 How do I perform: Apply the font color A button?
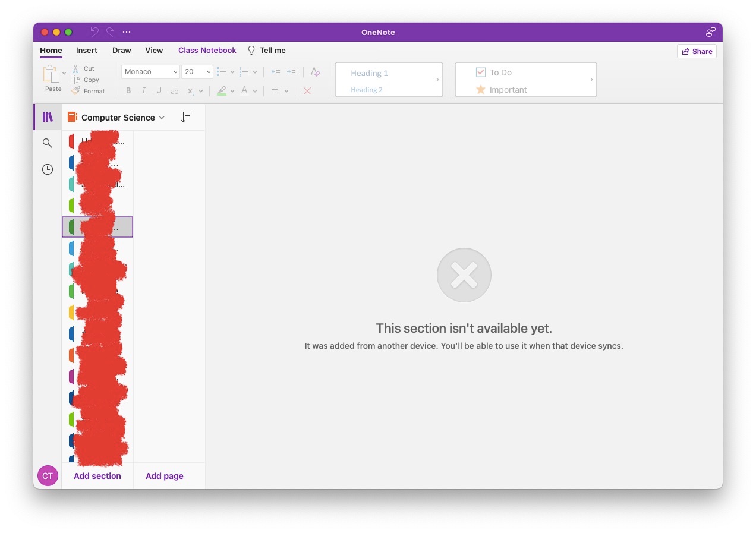(x=244, y=91)
